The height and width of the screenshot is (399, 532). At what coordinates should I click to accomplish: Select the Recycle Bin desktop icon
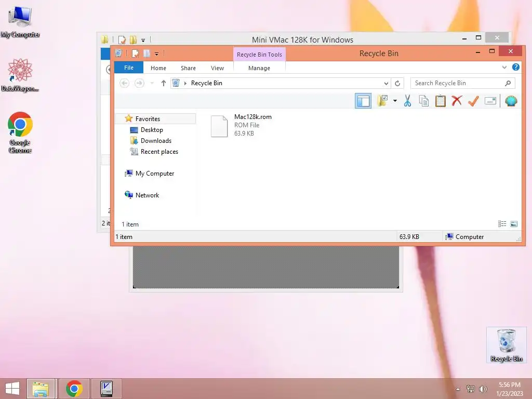507,345
